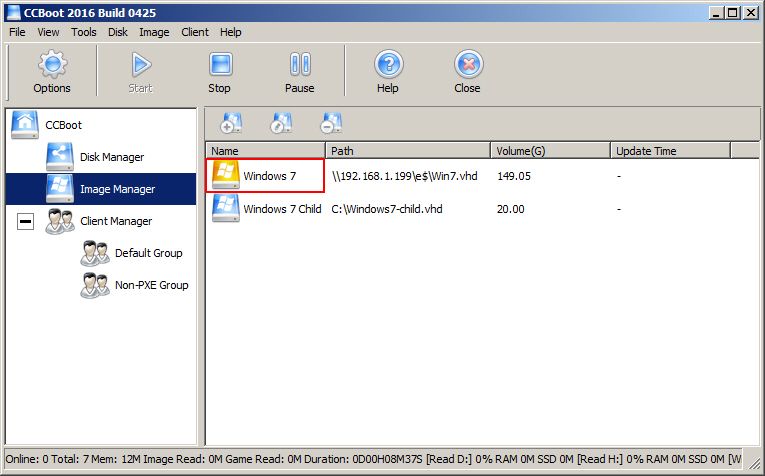Click the Start play icon
This screenshot has height=476, width=765.
141,64
